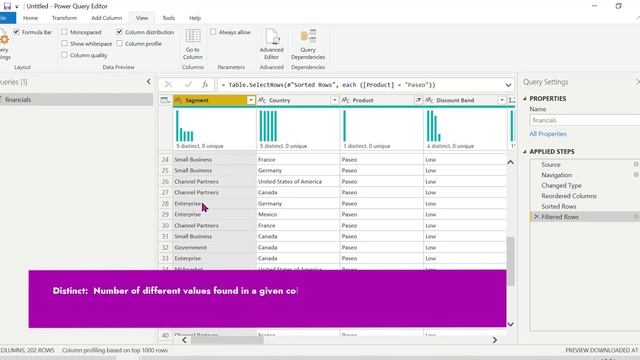640x360 pixels.
Task: Open Navigation step settings gear
Action: tap(636, 175)
